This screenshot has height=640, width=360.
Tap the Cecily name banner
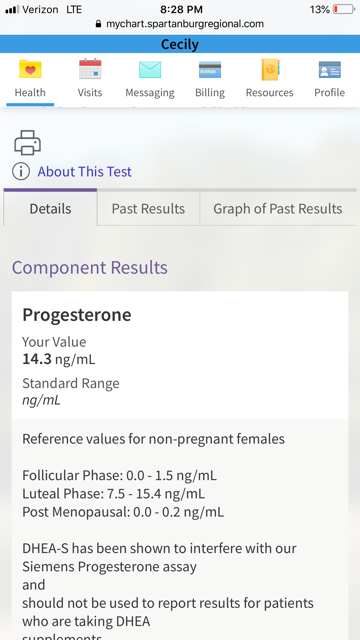point(180,44)
